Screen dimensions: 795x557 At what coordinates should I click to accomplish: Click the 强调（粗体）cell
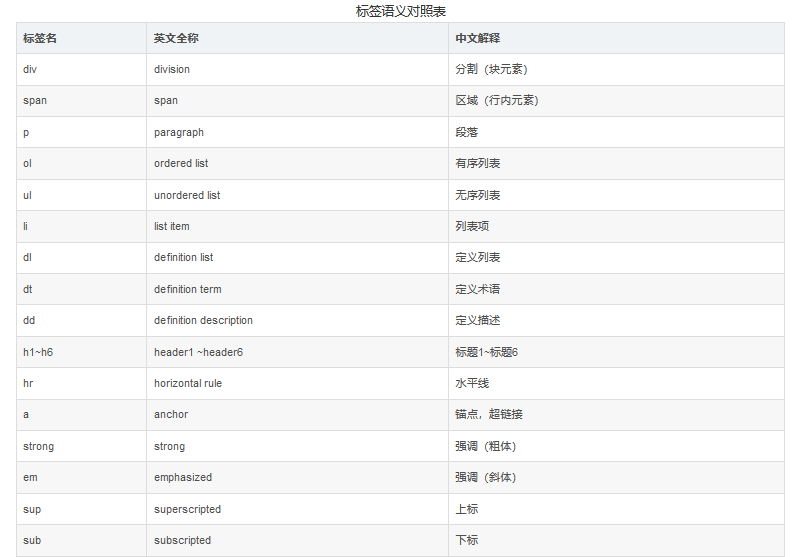(x=617, y=447)
